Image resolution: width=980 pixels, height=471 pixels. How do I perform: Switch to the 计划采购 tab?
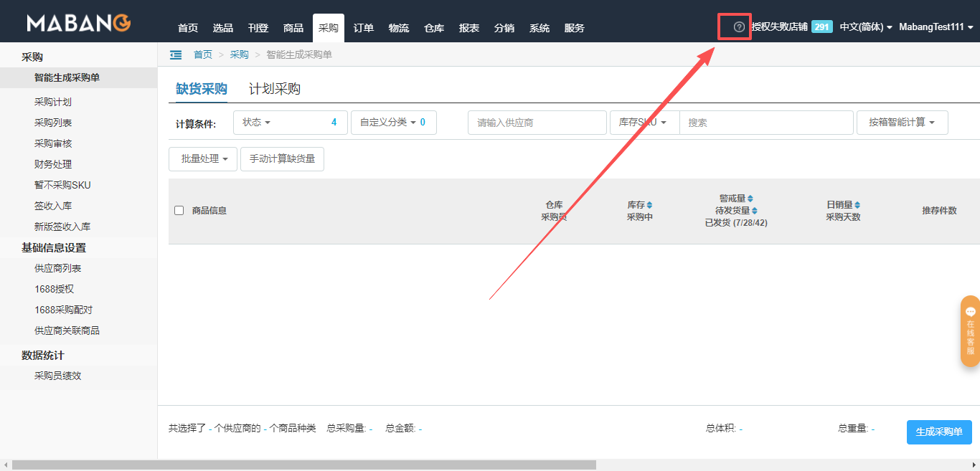point(274,89)
